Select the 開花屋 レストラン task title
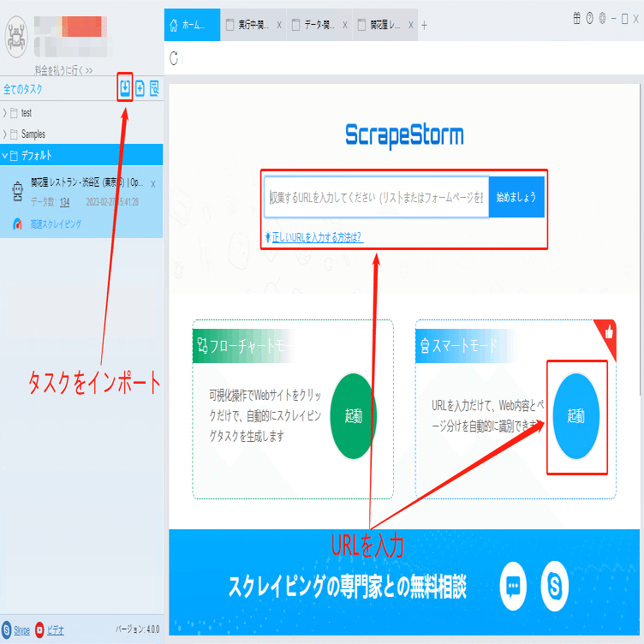This screenshot has width=644, height=644. [x=87, y=182]
